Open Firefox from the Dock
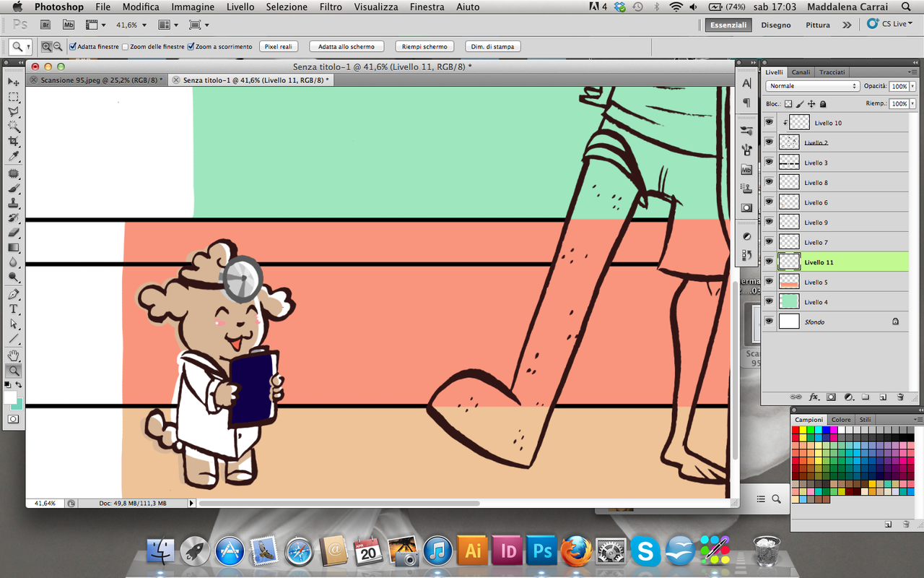The height and width of the screenshot is (578, 924). (577, 553)
